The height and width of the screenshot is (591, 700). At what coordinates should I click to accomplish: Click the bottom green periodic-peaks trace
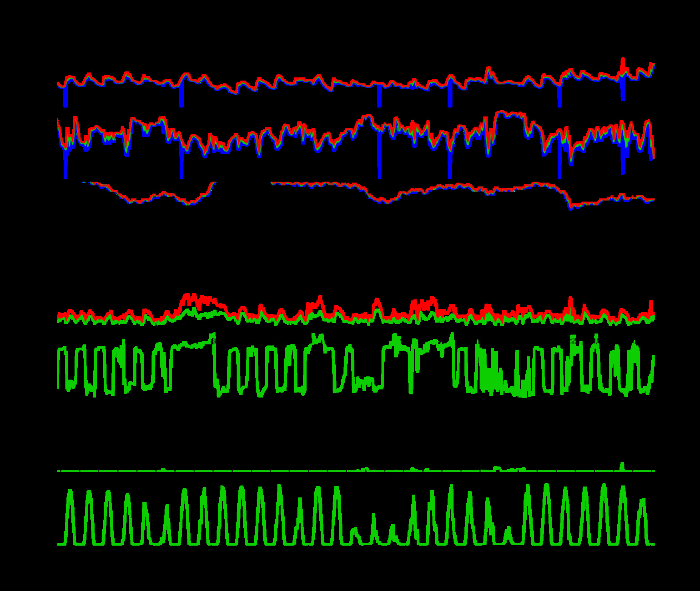(x=356, y=515)
